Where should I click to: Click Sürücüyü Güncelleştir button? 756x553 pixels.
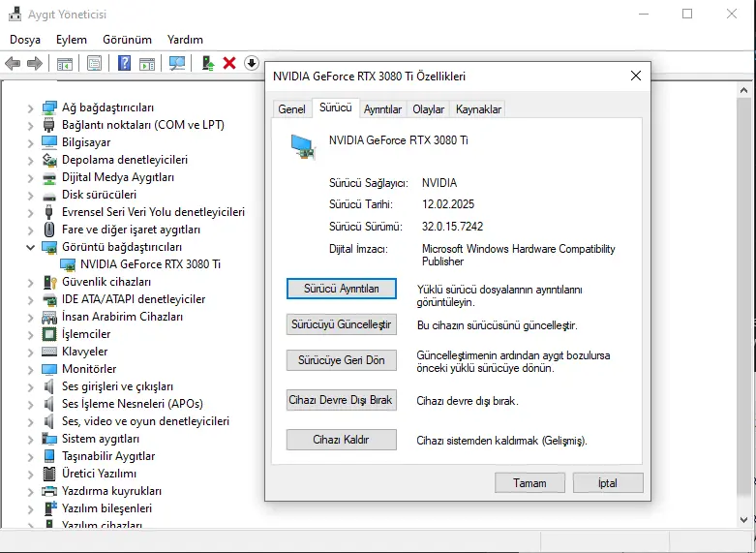(x=342, y=324)
